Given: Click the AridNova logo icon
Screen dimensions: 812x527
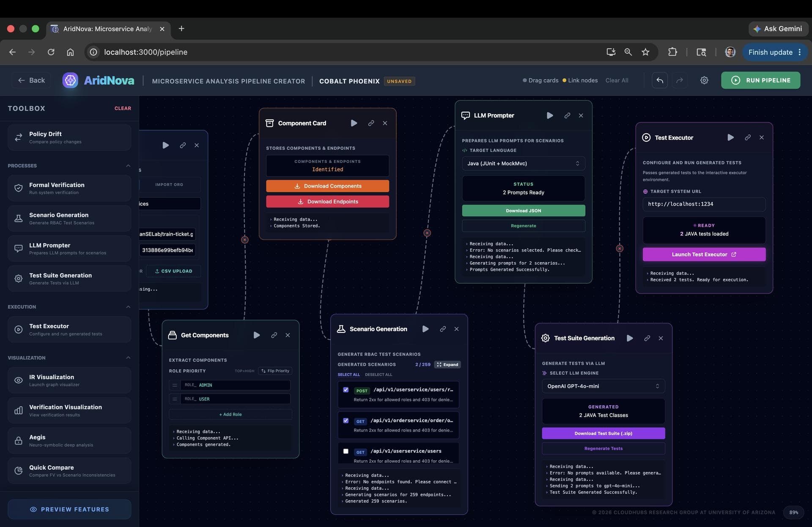Looking at the screenshot, I should [x=70, y=80].
